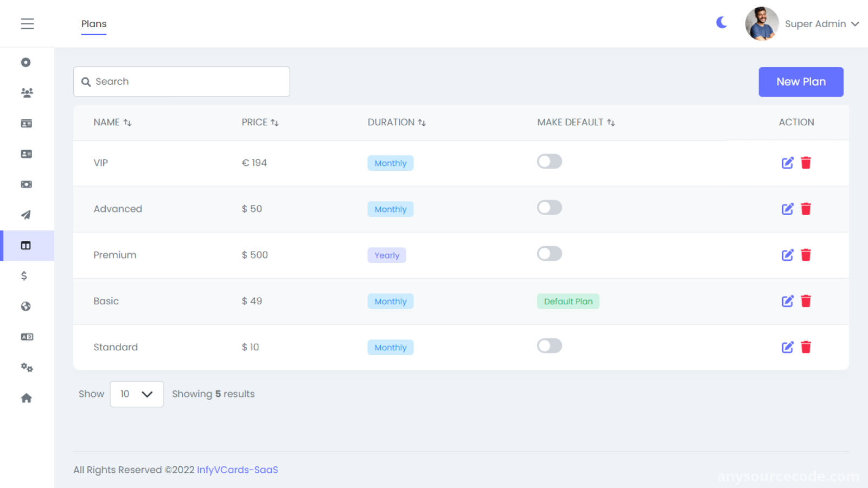Open the rows-per-page dropdown showing 10
868x488 pixels.
coord(137,394)
